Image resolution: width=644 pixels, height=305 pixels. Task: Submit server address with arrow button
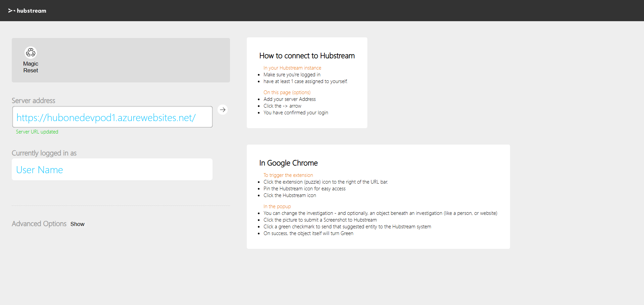coord(223,110)
